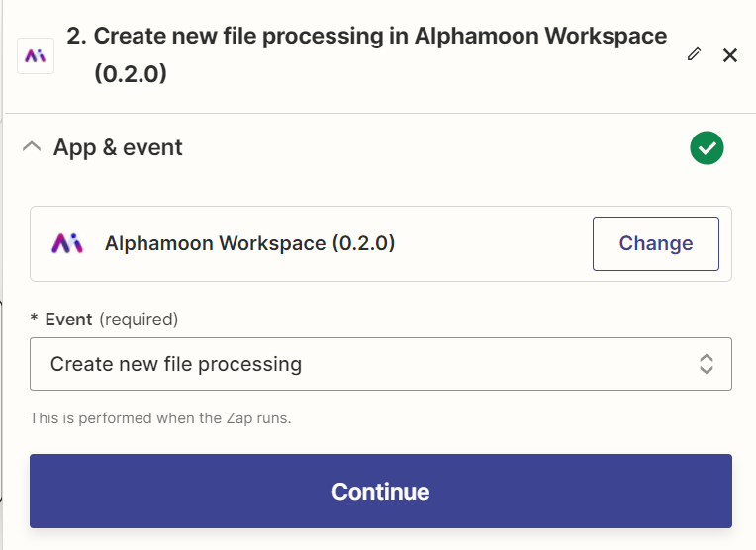Close the step editor with the X
756x550 pixels.
pos(730,55)
